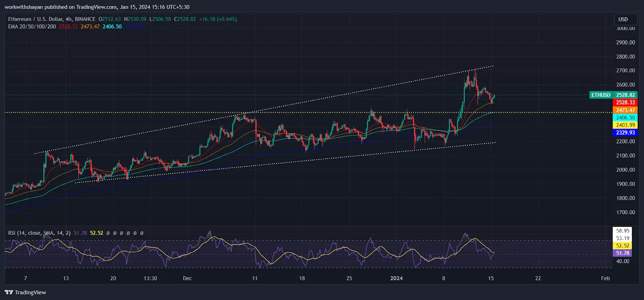This screenshot has width=644, height=300.
Task: Click the 22 date label on time axis
Action: 538,278
